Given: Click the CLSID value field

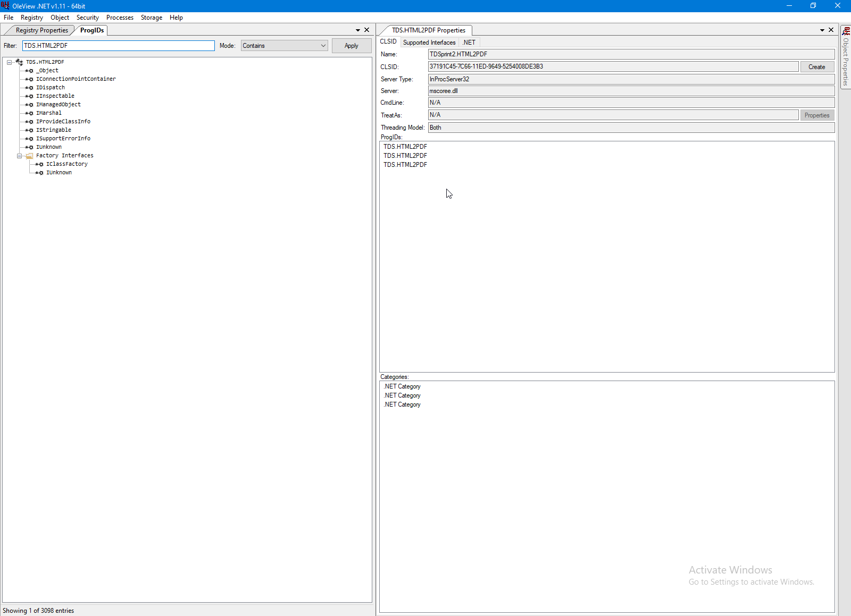Looking at the screenshot, I should [x=613, y=66].
